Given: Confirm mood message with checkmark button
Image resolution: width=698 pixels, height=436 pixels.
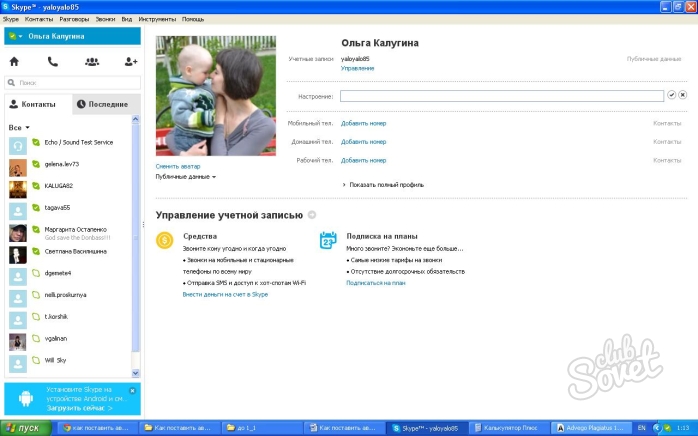Looking at the screenshot, I should pos(671,95).
